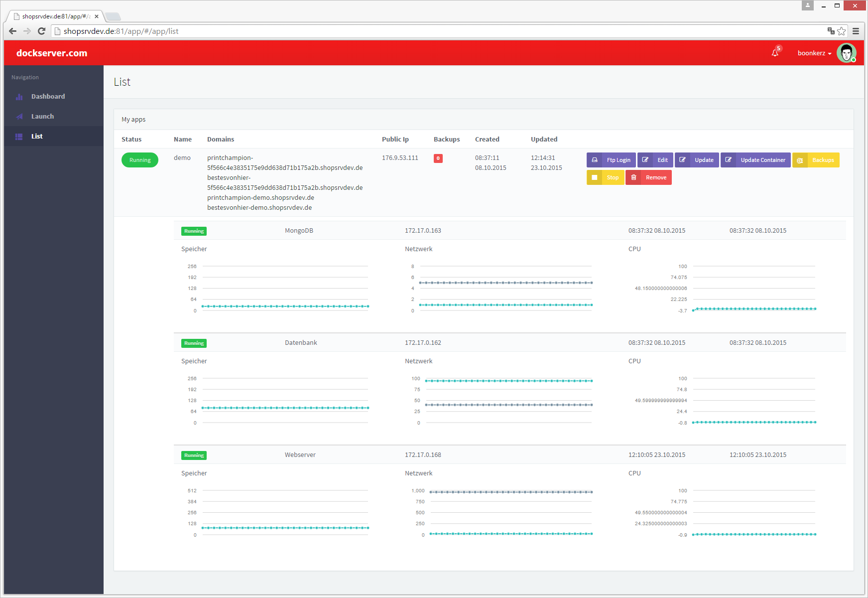The height and width of the screenshot is (598, 868).
Task: Stop the demo app
Action: pos(605,177)
